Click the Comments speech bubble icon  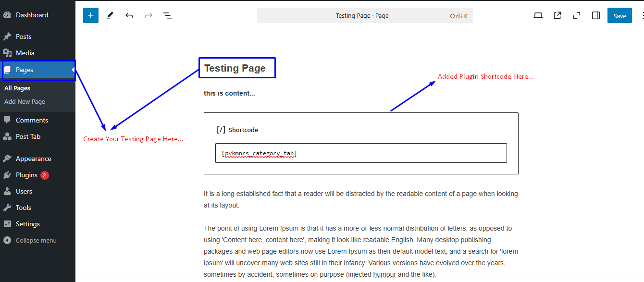coord(7,120)
